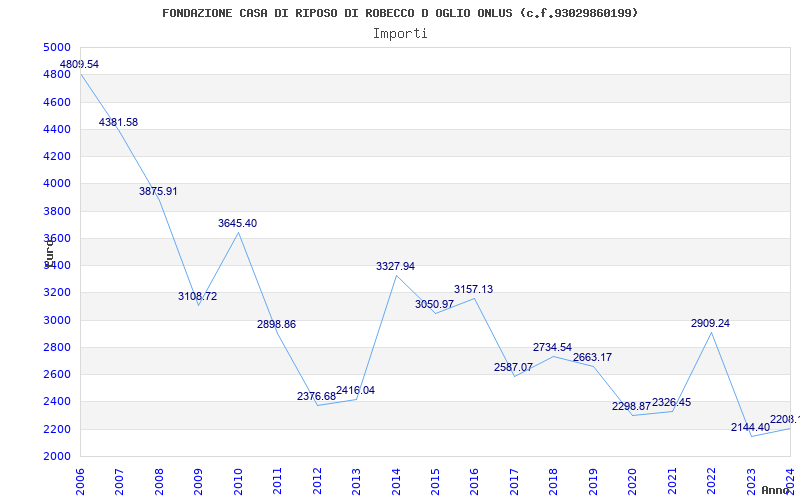Select the 3108.72 point for 2009
The width and height of the screenshot is (800, 500).
[197, 296]
